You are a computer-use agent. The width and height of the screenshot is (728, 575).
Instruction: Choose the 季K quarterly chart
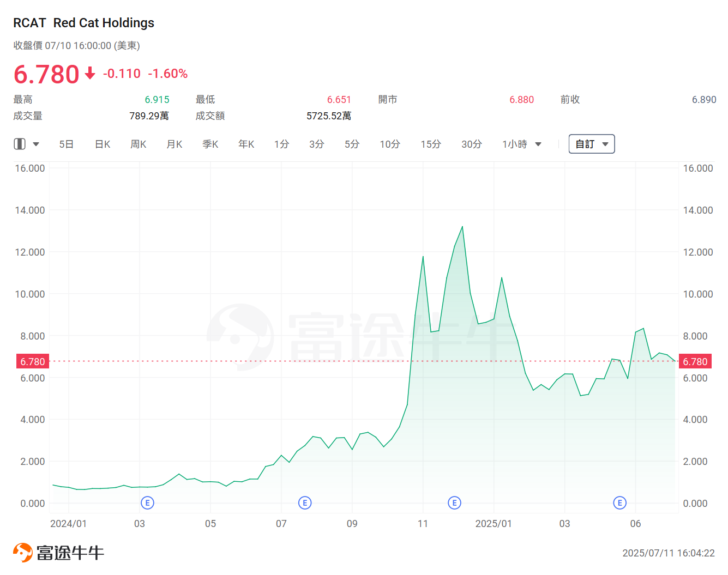pos(210,144)
